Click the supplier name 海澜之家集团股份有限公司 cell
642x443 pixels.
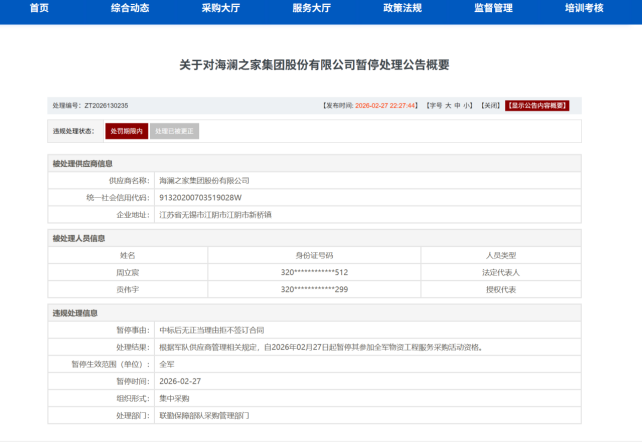point(204,181)
